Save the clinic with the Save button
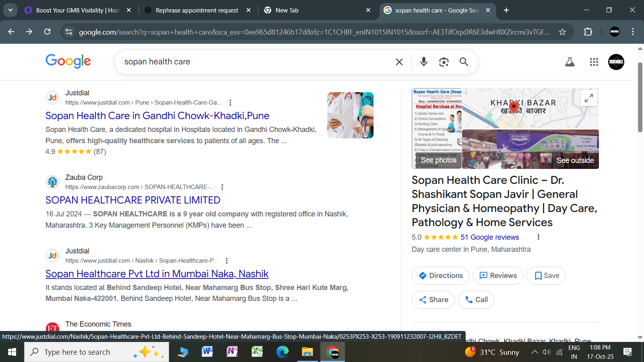This screenshot has width=644, height=362. [546, 276]
